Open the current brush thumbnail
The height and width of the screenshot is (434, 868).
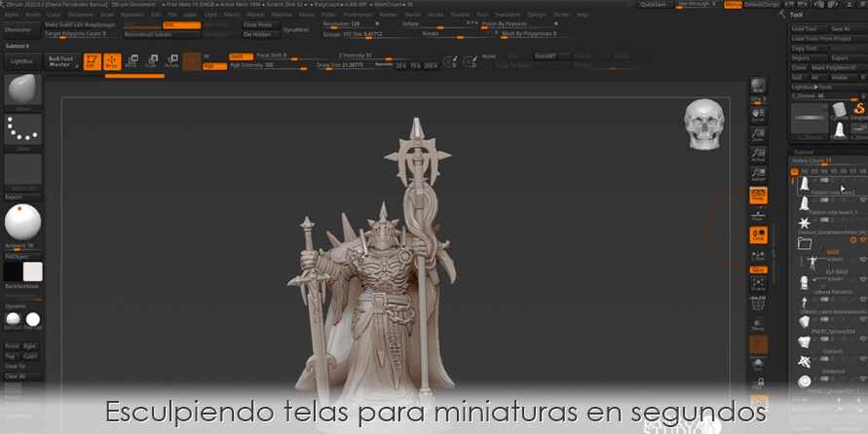(x=22, y=90)
